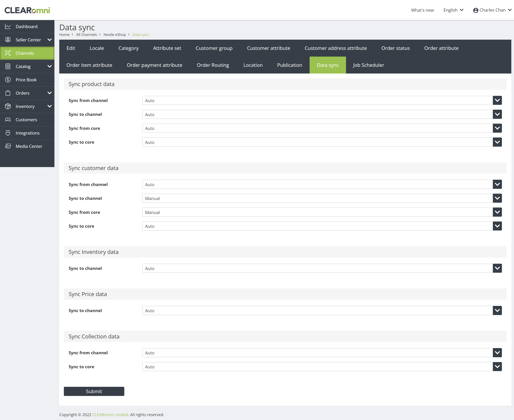The image size is (514, 420).
Task: Expand the Catalog submenu chevron
Action: 50,66
